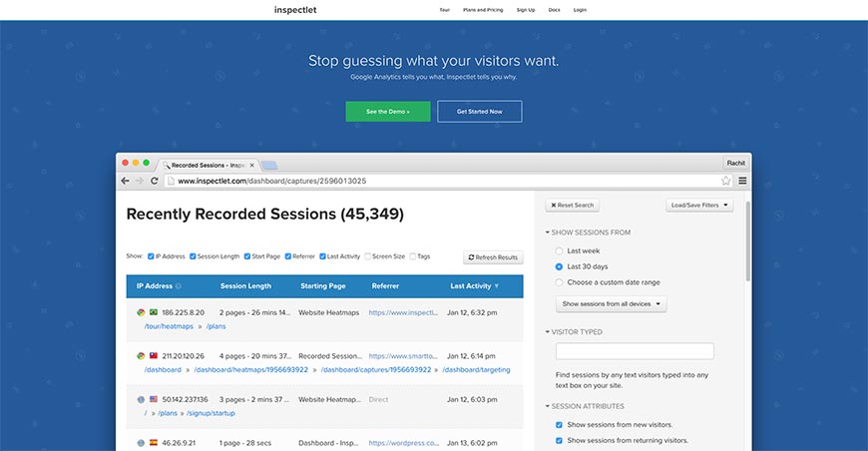Viewport: 868px width, 451px height.
Task: Click the browser back arrow
Action: [126, 181]
